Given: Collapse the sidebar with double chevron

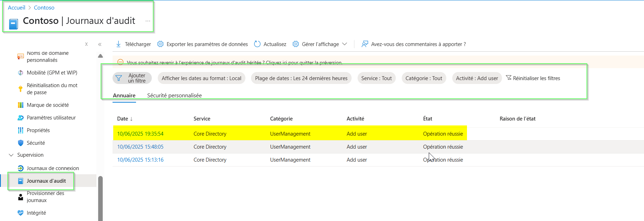Looking at the screenshot, I should pyautogui.click(x=100, y=44).
